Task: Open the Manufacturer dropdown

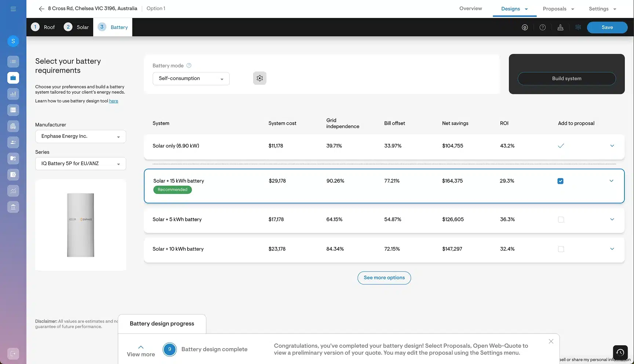Action: pyautogui.click(x=80, y=136)
